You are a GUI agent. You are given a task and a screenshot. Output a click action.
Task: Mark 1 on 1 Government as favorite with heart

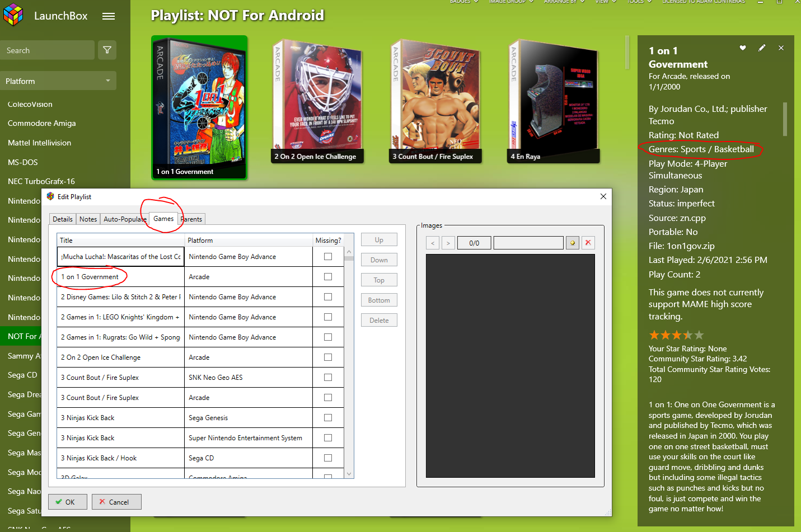pyautogui.click(x=743, y=48)
